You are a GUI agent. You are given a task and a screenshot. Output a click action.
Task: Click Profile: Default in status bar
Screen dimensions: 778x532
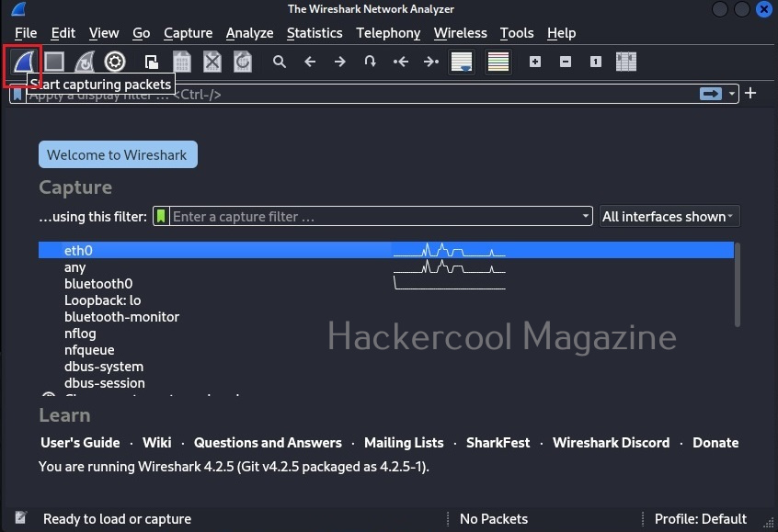pos(700,518)
